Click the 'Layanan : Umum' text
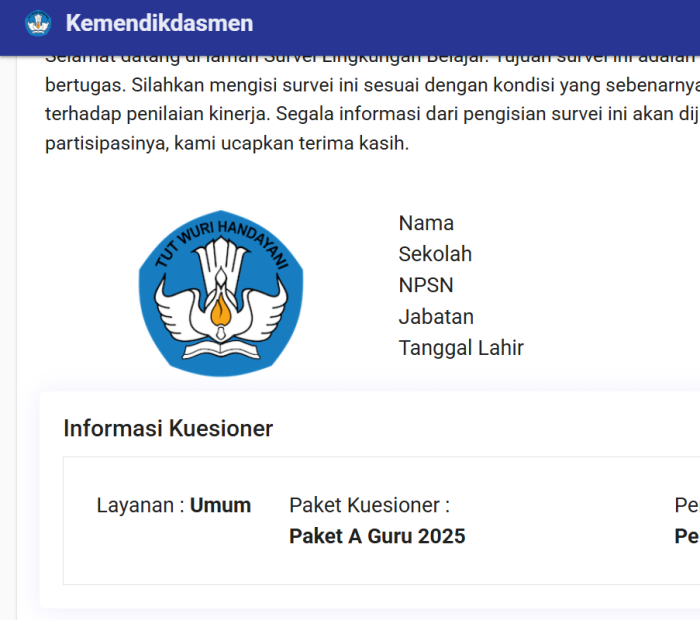 point(174,505)
